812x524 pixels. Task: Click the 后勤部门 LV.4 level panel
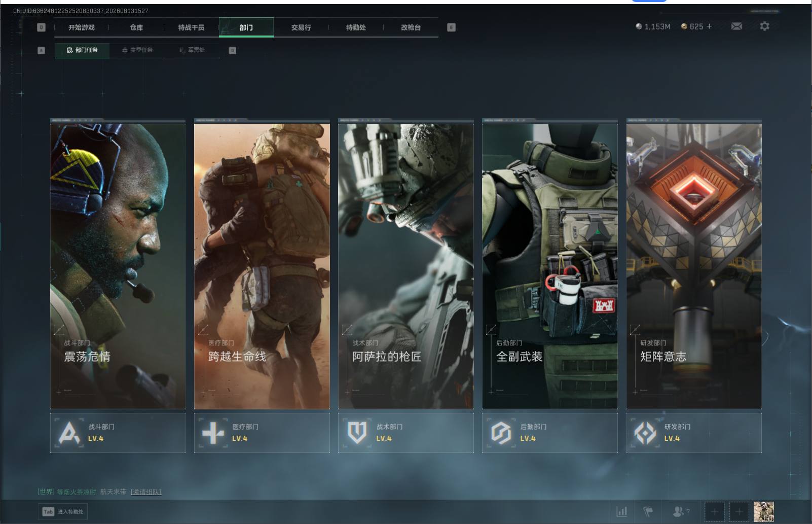click(x=550, y=433)
